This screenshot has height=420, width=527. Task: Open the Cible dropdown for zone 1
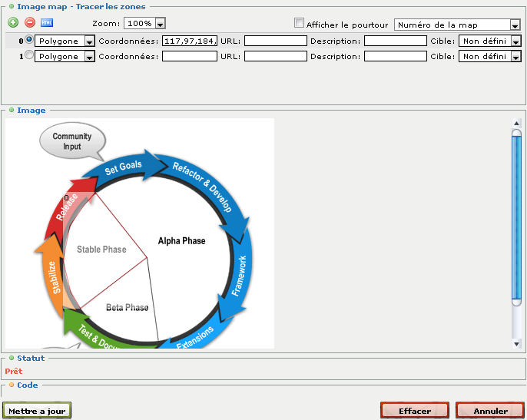tap(489, 57)
